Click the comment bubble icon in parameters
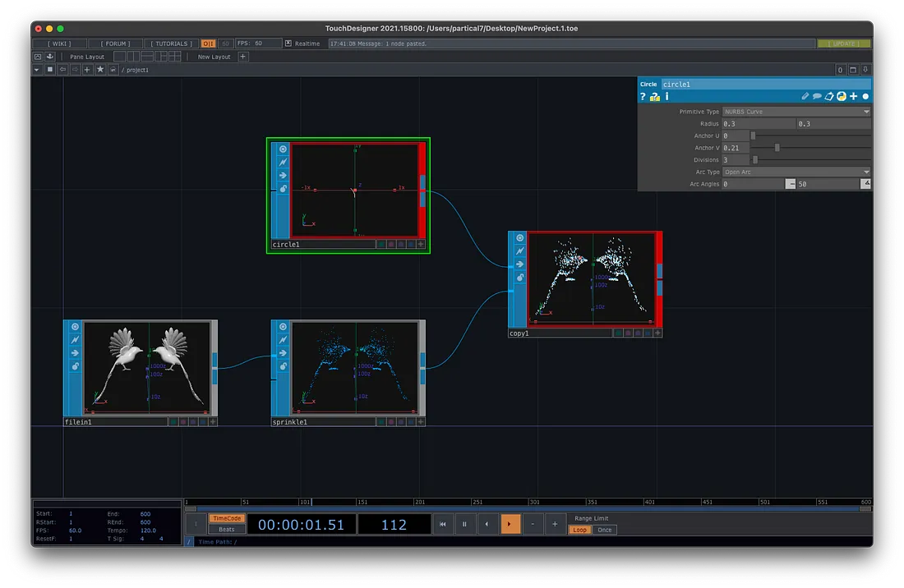The height and width of the screenshot is (588, 904). coord(817,97)
